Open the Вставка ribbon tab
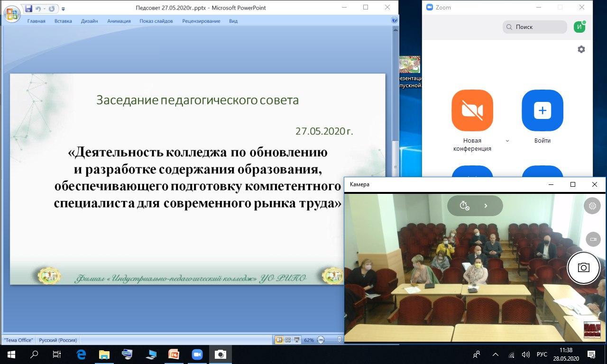This screenshot has width=607, height=364. click(63, 21)
